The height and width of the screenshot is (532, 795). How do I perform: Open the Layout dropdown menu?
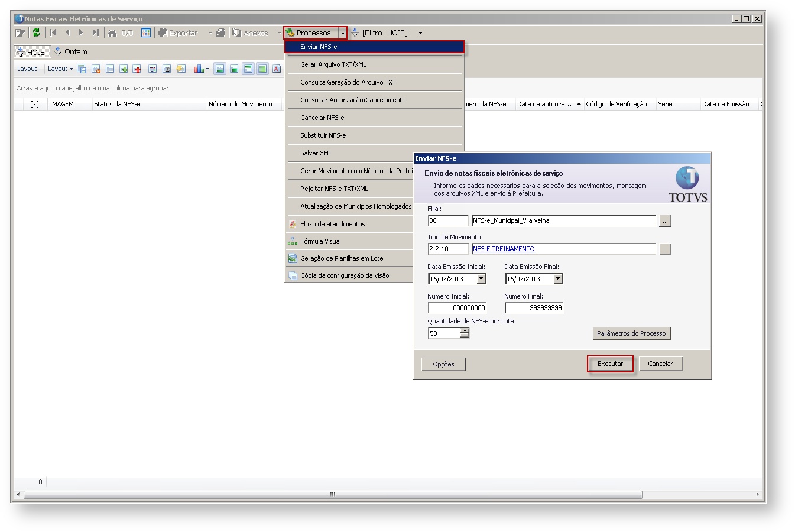pos(60,69)
